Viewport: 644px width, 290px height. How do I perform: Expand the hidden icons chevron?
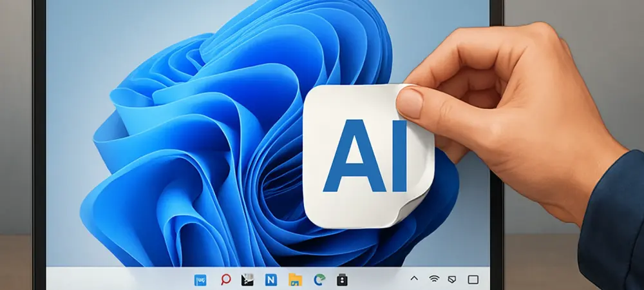pyautogui.click(x=414, y=279)
